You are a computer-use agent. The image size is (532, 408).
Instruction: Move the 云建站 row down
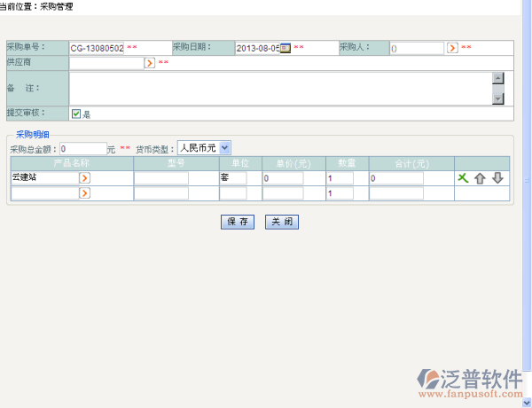point(497,178)
